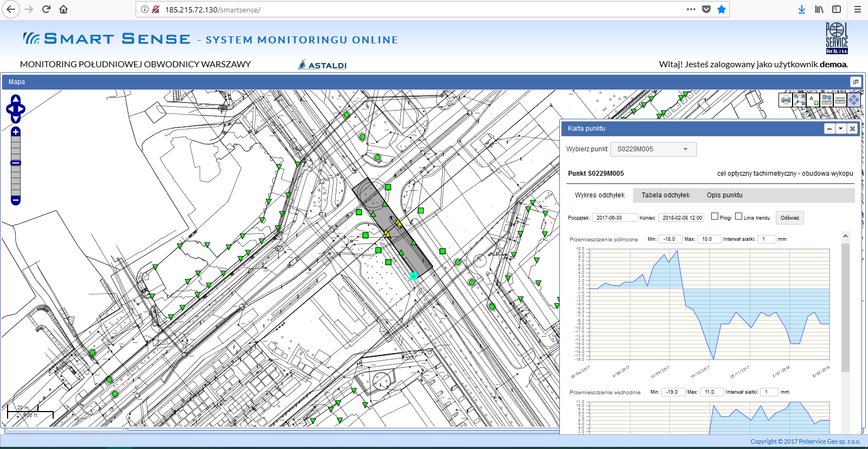Click the Odśwież button
This screenshot has height=449, width=868.
pos(789,217)
